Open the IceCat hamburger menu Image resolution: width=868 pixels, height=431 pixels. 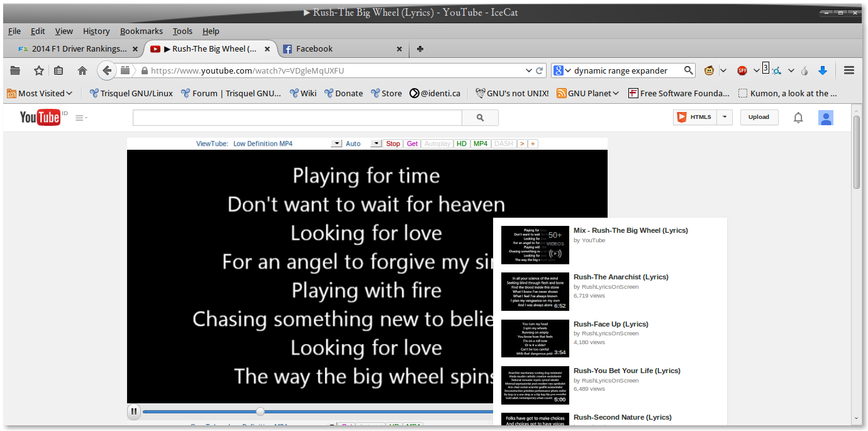[x=849, y=70]
